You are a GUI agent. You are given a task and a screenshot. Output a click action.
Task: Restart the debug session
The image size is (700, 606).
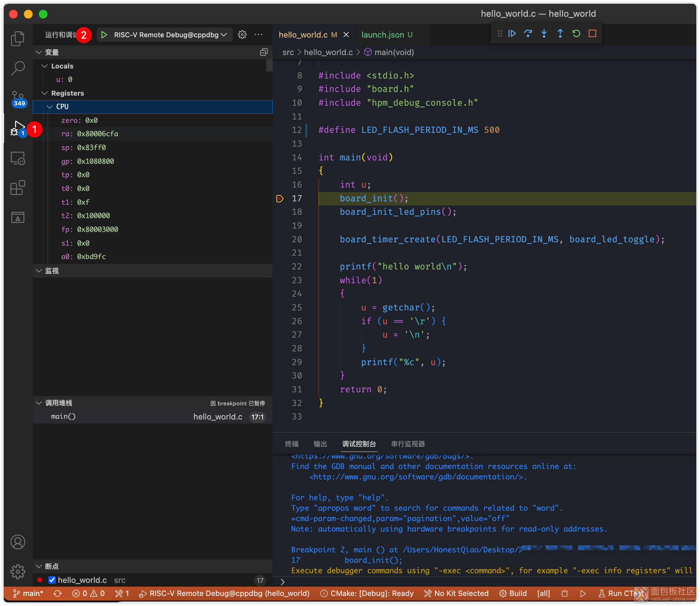click(577, 34)
